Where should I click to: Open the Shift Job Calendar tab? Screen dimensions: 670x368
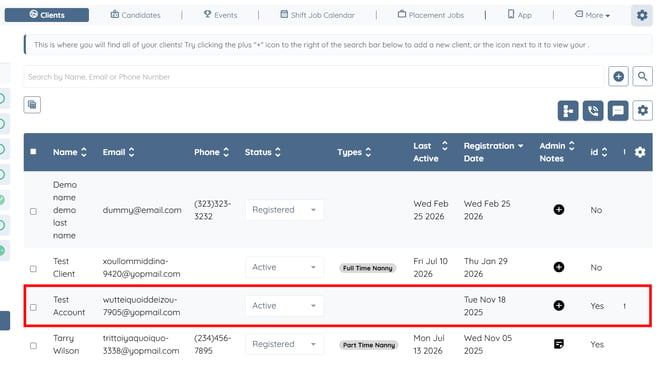[x=317, y=15]
